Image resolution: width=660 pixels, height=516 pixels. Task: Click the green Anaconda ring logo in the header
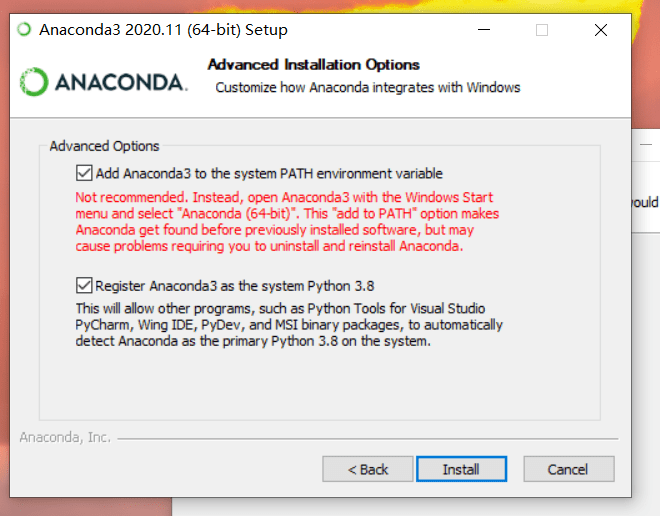(x=34, y=82)
